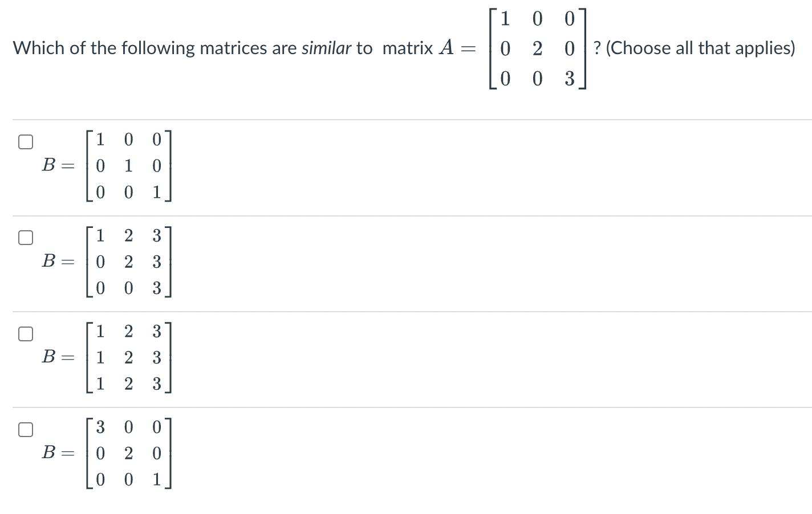Select the diagonal matrix with entries 3 2 1

pyautogui.click(x=25, y=429)
